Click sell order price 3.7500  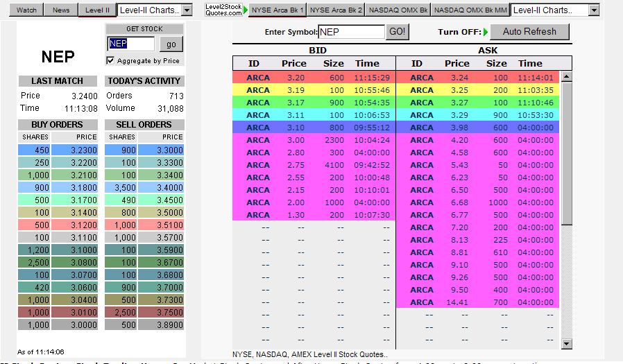[x=162, y=313]
